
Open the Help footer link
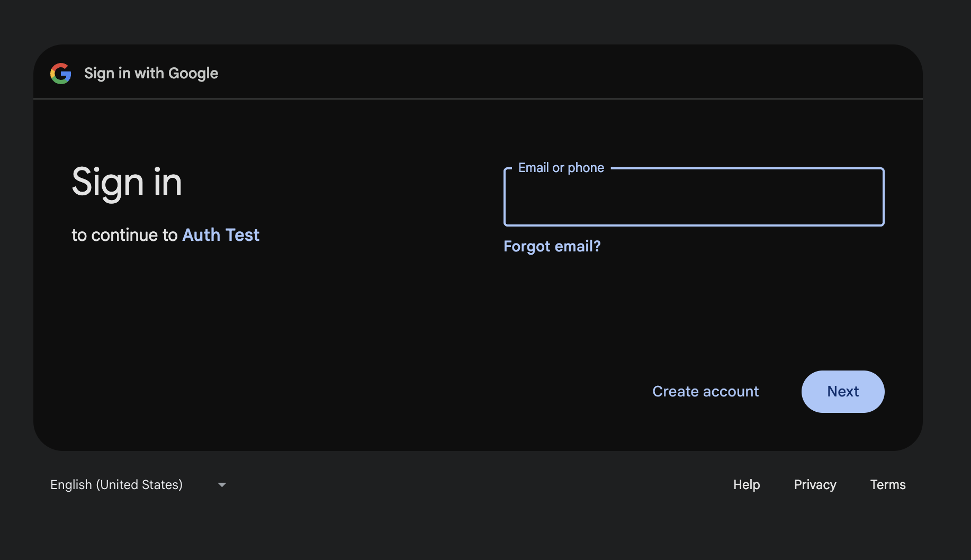pyautogui.click(x=746, y=485)
